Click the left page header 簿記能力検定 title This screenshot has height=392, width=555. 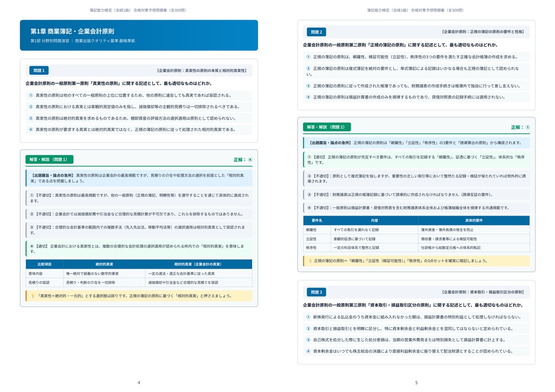click(138, 10)
